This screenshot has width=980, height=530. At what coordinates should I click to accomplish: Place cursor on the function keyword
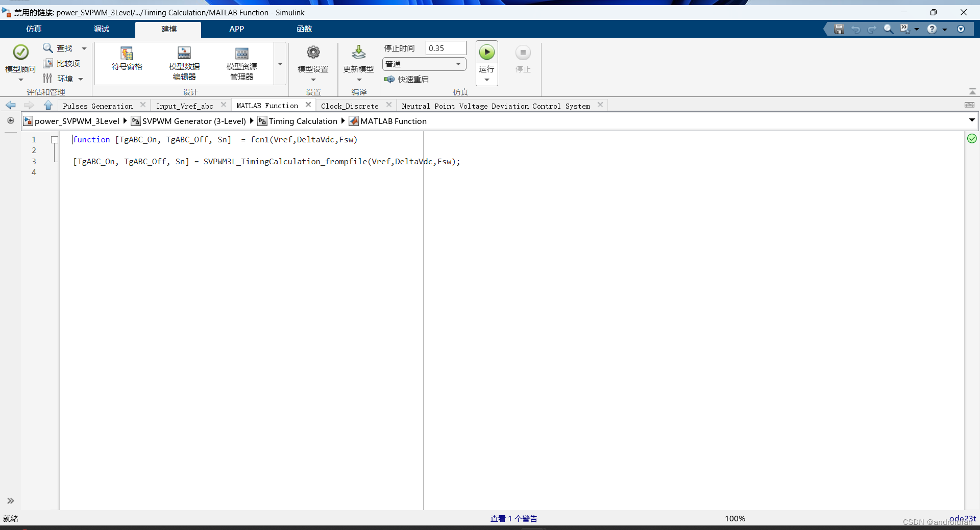point(91,139)
